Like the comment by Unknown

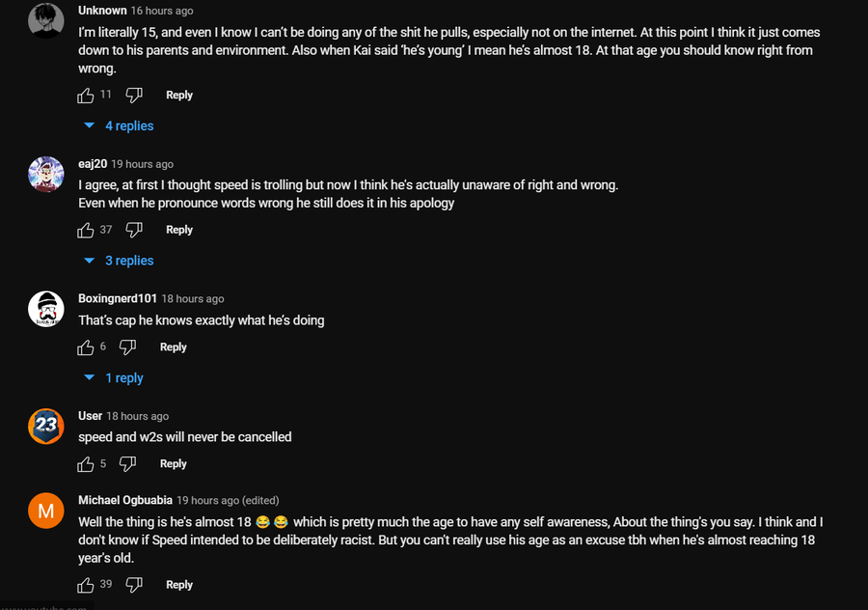[86, 95]
